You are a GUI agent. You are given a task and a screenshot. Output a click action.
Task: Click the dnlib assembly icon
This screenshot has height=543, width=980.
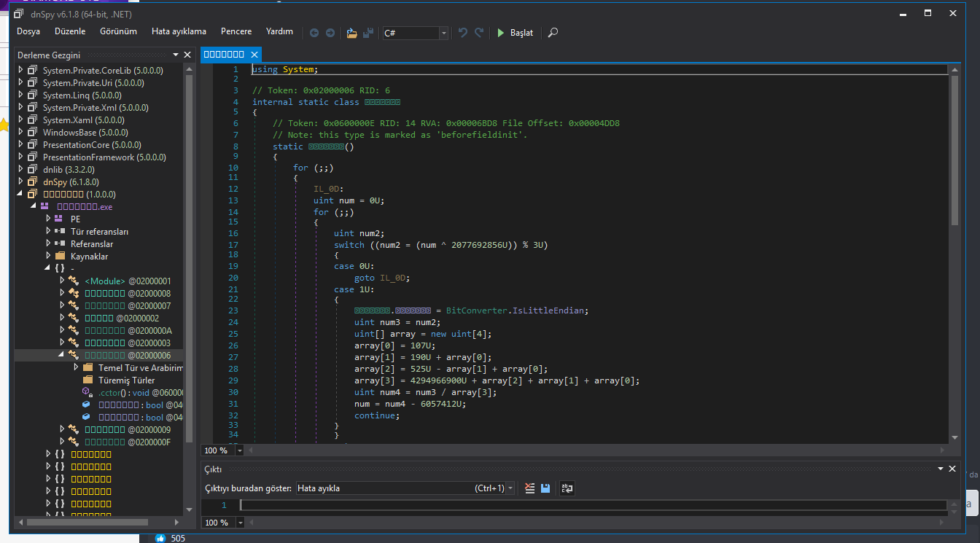(32, 169)
